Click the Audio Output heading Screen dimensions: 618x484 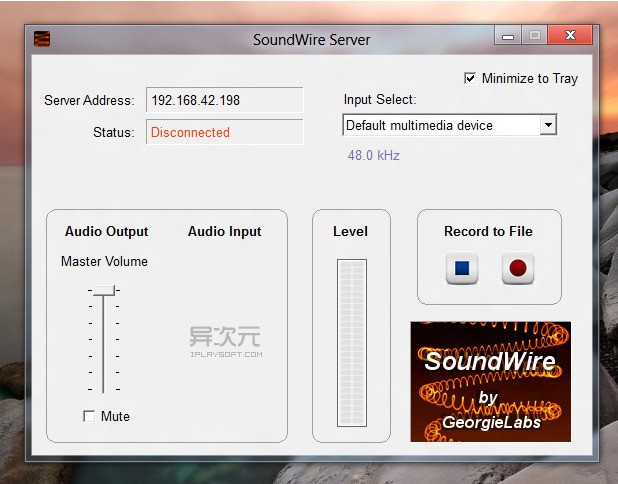(x=106, y=231)
